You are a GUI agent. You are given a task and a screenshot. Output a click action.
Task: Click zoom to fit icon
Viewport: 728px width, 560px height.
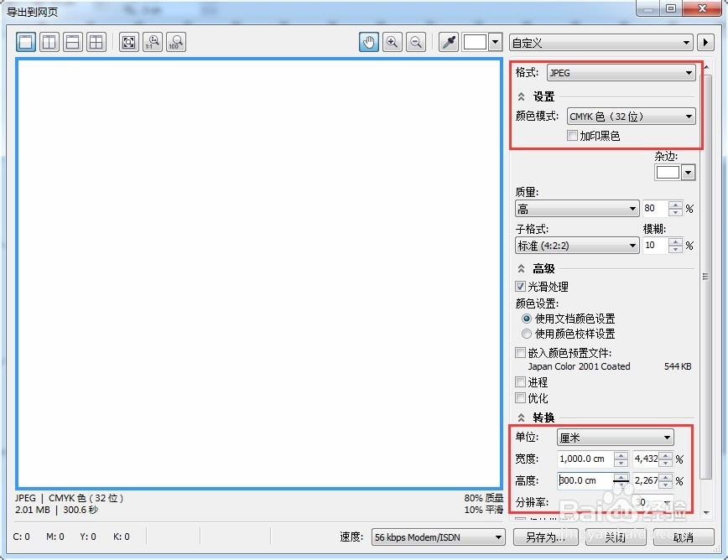coord(128,42)
